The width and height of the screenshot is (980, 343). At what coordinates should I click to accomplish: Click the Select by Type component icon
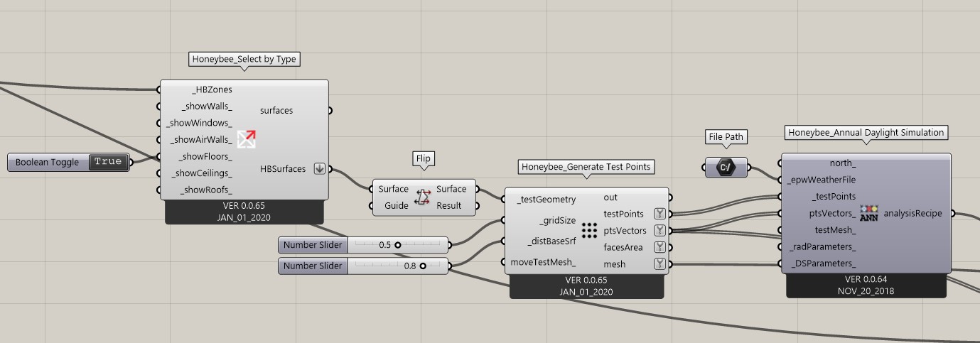click(x=247, y=139)
